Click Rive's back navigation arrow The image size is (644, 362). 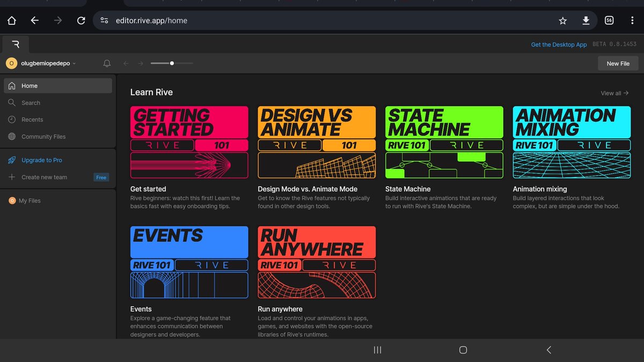click(x=126, y=63)
